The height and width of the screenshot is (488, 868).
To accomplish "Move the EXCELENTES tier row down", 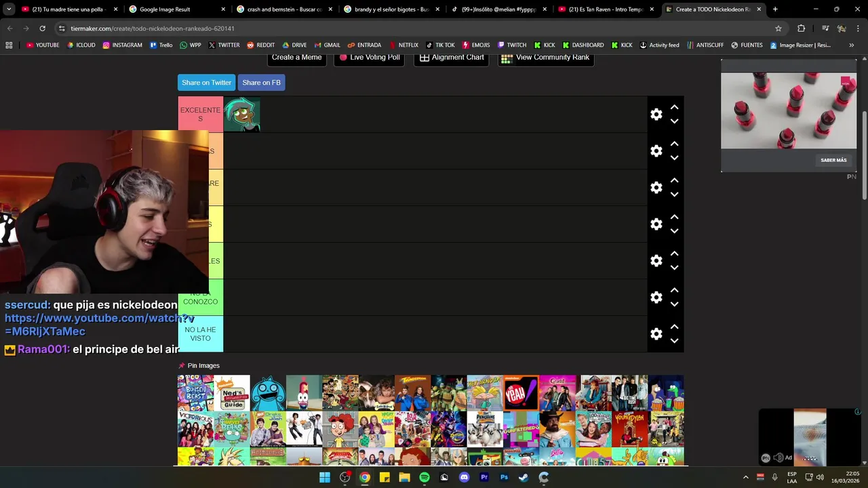I will 674,121.
